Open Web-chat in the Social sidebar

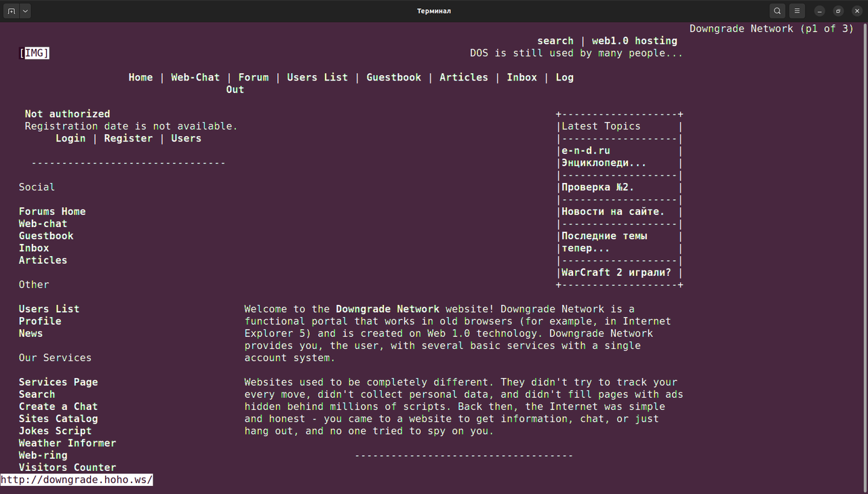point(43,224)
